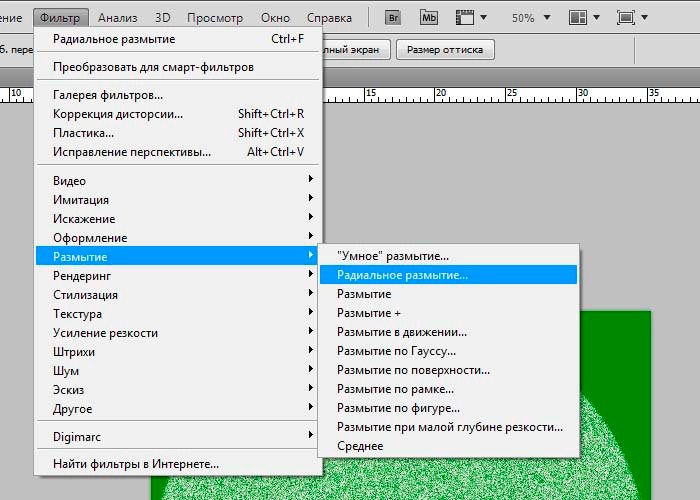This screenshot has height=500, width=700.
Task: Click the horizontal ruler above the canvas
Action: (x=500, y=94)
